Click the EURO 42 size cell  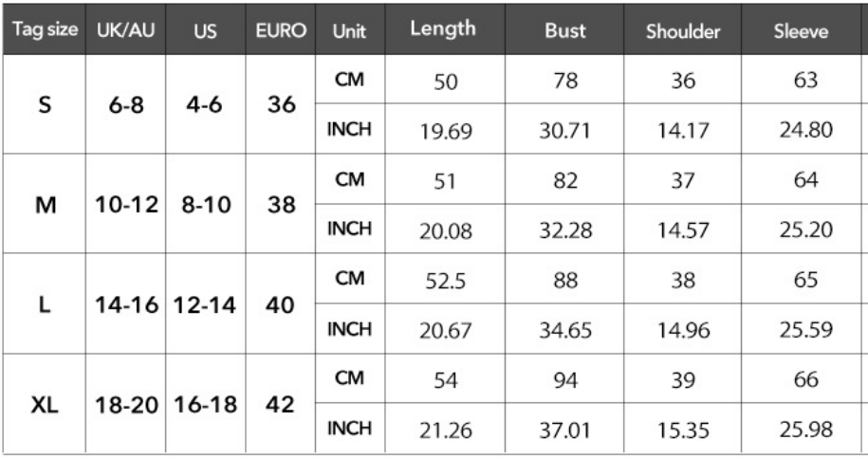[x=280, y=405]
